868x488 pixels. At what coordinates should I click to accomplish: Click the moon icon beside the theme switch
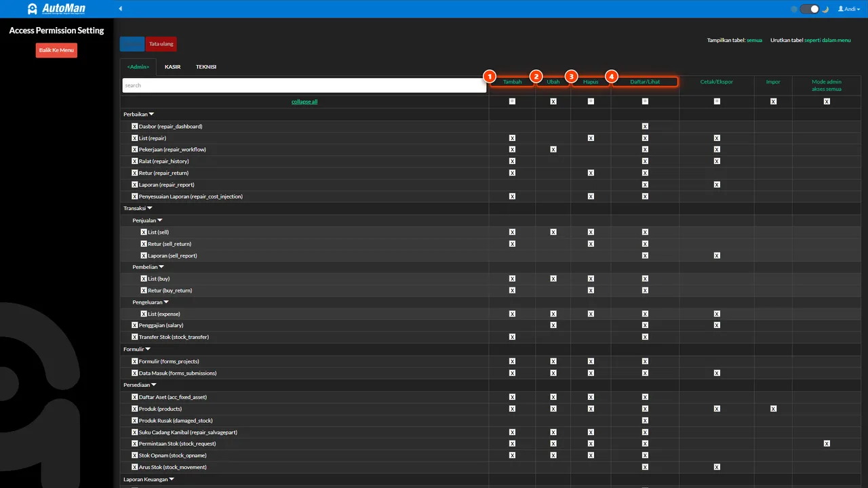[x=825, y=9]
